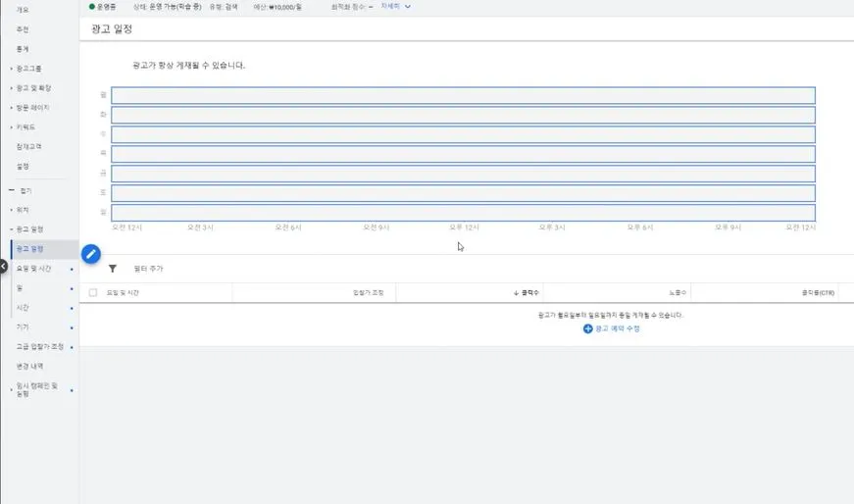Open the 기기 devices page
The height and width of the screenshot is (504, 854).
[x=23, y=327]
